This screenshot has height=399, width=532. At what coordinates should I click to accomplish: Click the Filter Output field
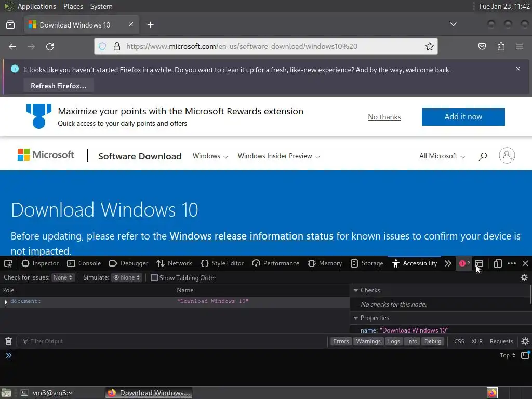173,341
